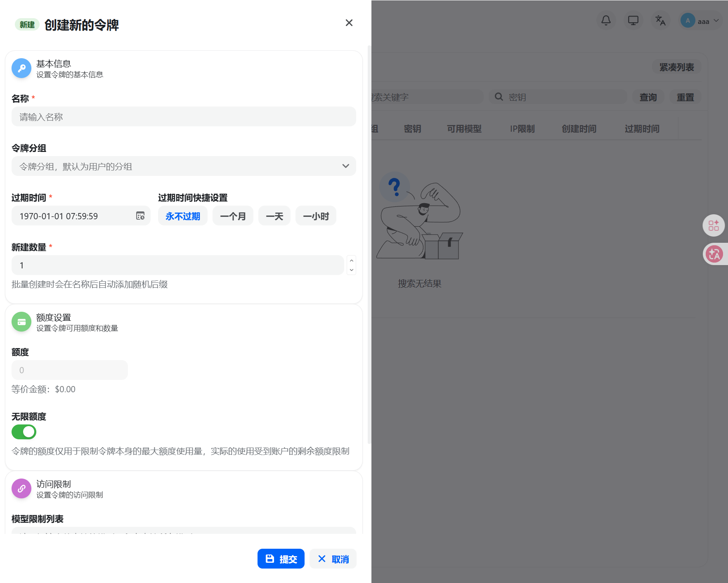The height and width of the screenshot is (583, 728).
Task: Increase 新建数量 with the up stepper arrow
Action: (351, 261)
